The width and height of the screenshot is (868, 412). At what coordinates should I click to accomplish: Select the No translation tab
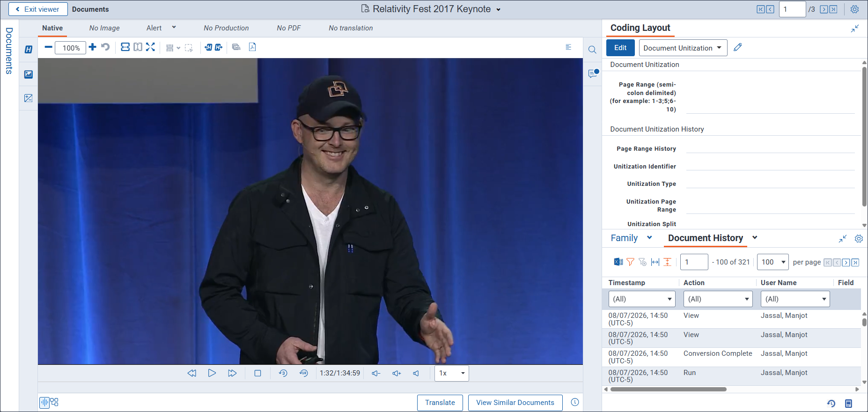[351, 28]
